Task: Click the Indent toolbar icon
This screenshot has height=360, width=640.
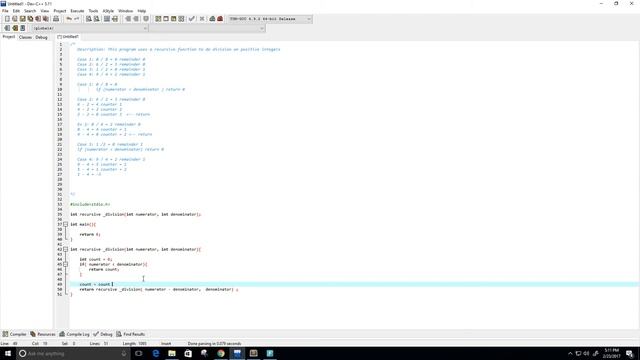Action: point(128,19)
